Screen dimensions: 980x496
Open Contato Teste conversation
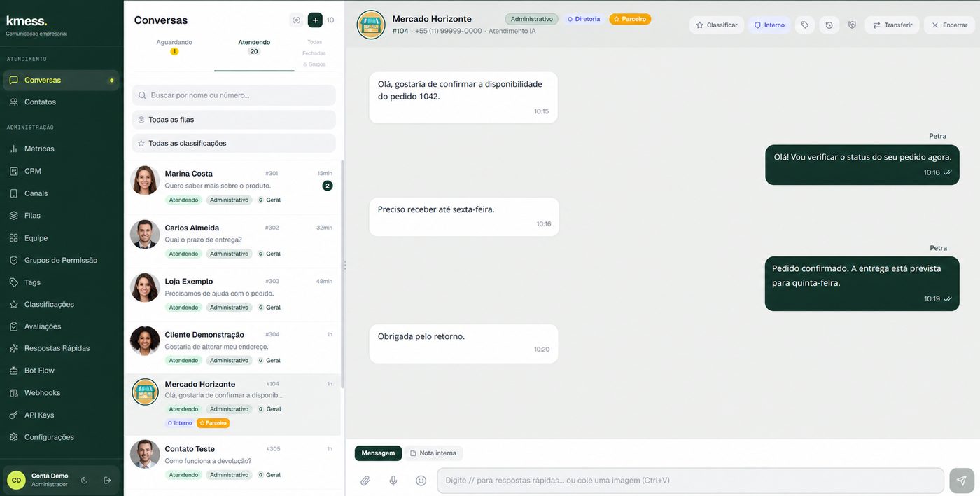[232, 462]
